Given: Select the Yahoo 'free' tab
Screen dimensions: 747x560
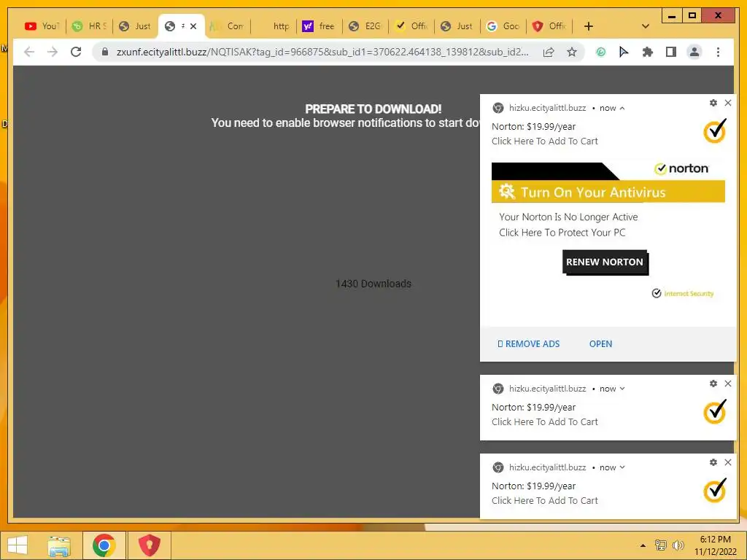Looking at the screenshot, I should (319, 26).
